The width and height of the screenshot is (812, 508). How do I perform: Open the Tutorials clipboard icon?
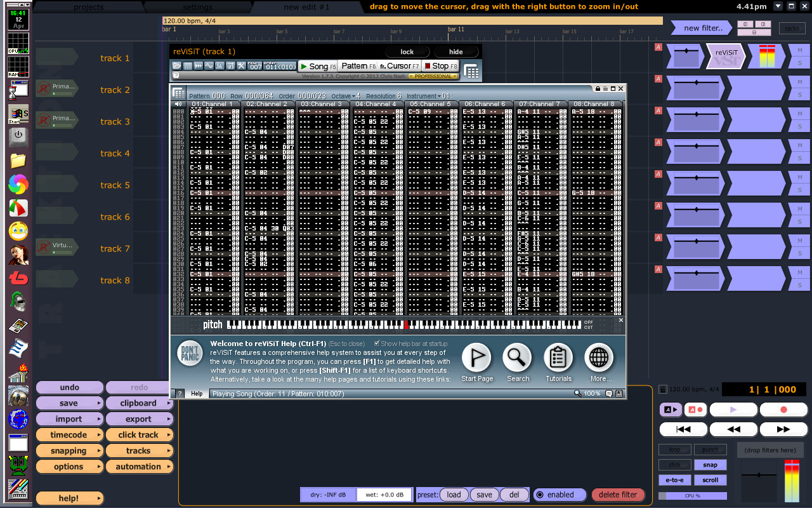(558, 358)
